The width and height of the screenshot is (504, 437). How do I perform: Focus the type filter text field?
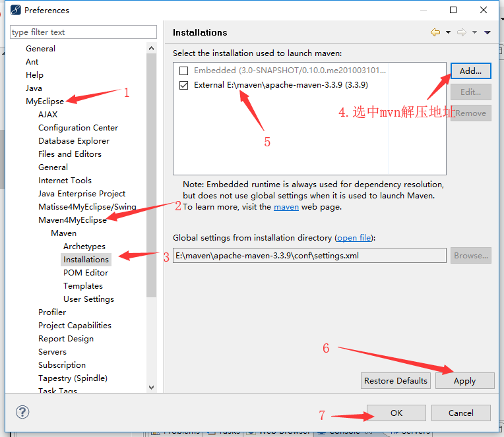83,32
